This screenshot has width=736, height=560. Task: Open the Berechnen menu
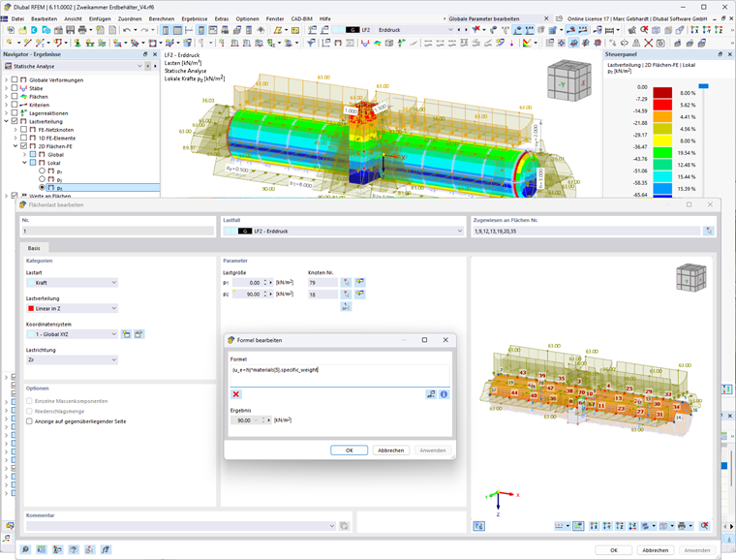(162, 18)
